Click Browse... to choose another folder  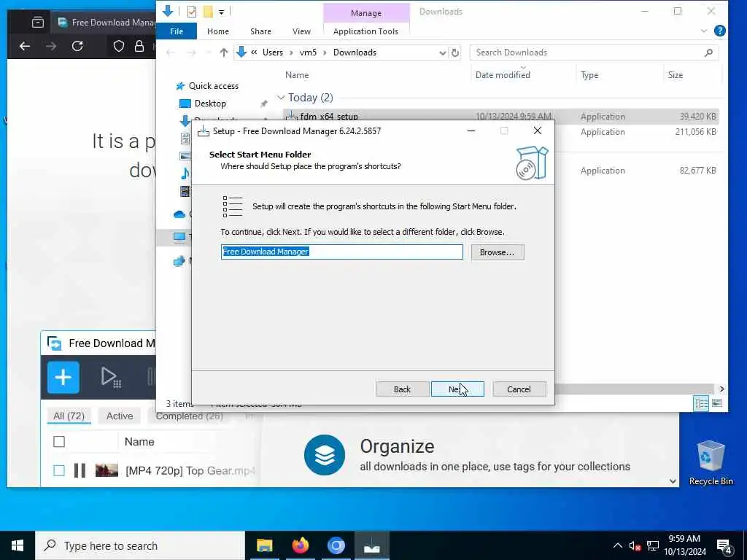pos(498,252)
